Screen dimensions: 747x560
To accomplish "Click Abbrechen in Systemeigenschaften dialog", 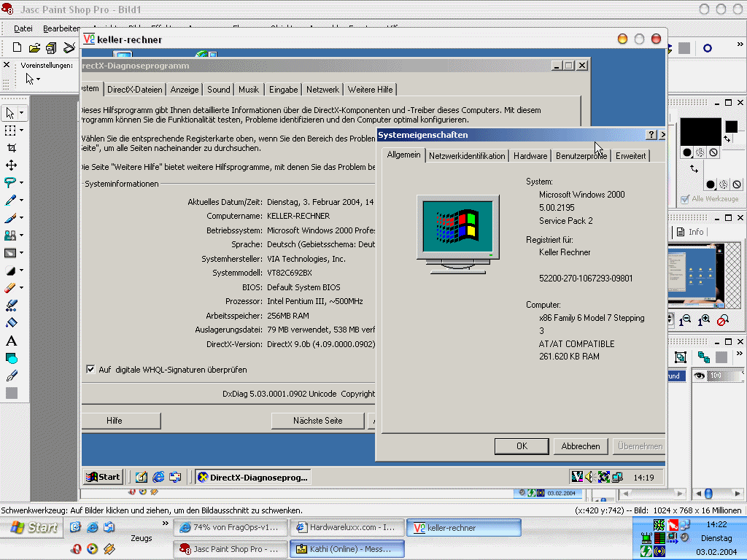I will pyautogui.click(x=580, y=446).
